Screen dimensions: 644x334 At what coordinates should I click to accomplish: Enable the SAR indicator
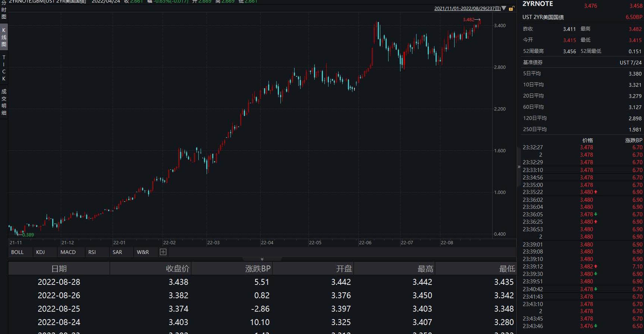tap(117, 252)
